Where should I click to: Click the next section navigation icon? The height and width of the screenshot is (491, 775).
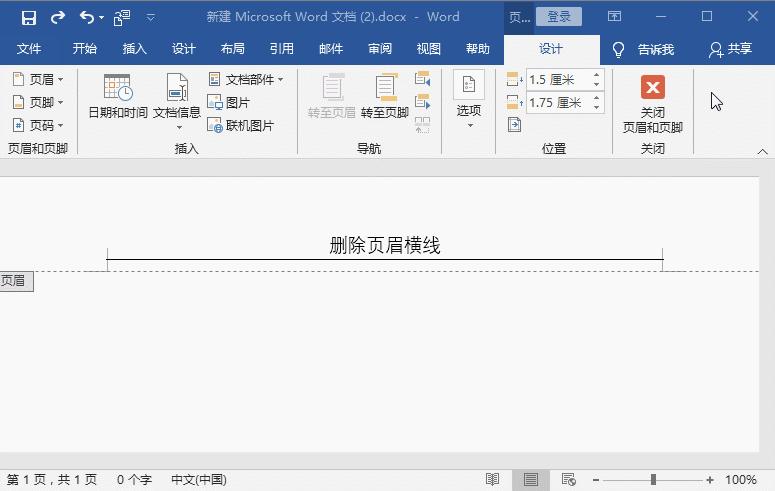(423, 101)
